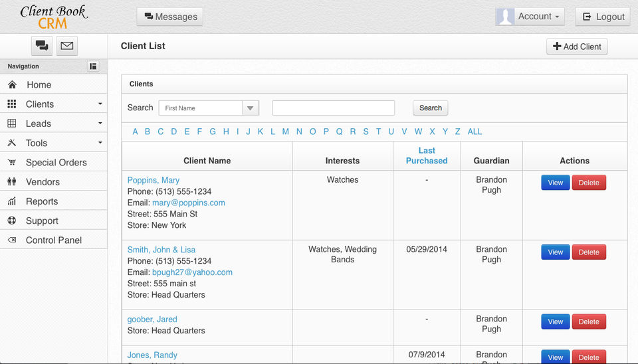The height and width of the screenshot is (364, 638).
Task: Click the account avatar image
Action: click(505, 17)
